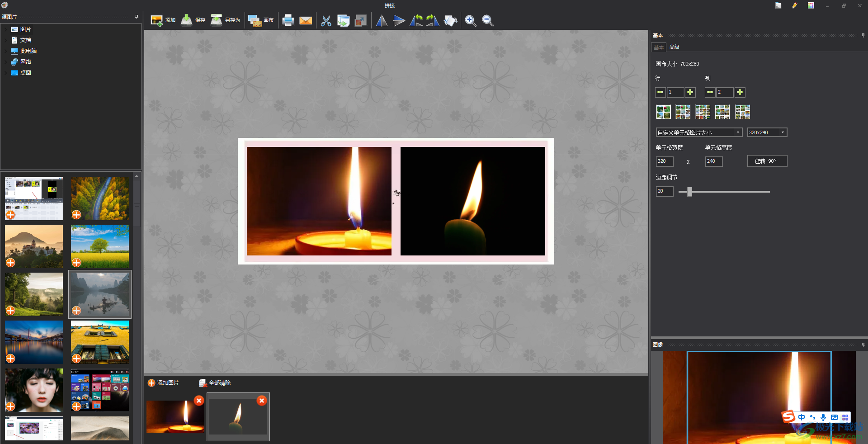Click the 添加图片 button

[x=163, y=383]
